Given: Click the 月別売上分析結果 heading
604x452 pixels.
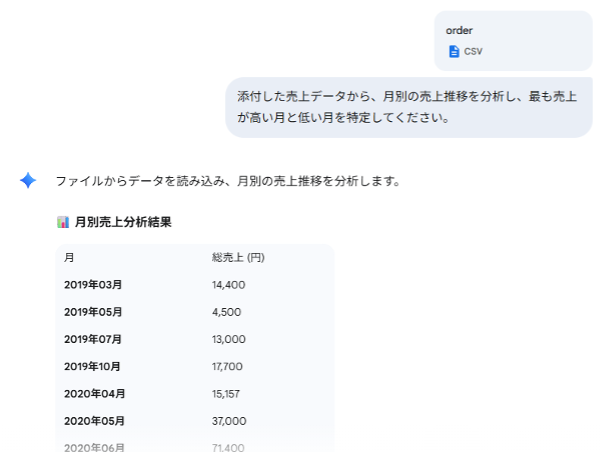Looking at the screenshot, I should pos(123,222).
